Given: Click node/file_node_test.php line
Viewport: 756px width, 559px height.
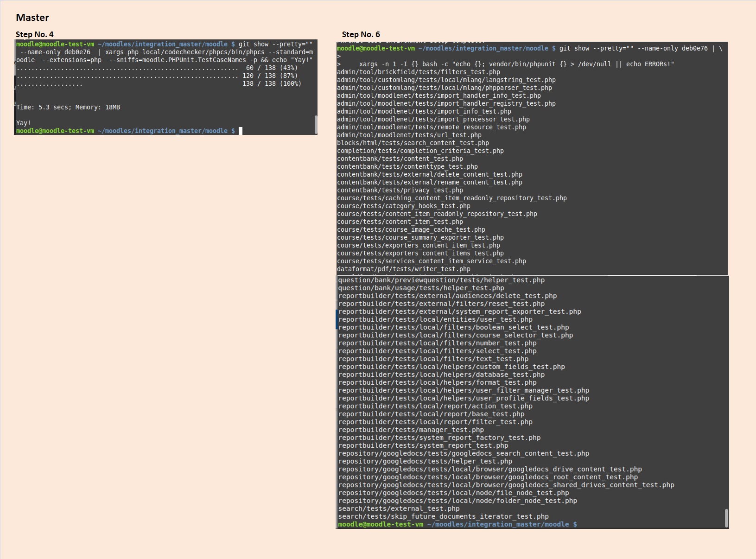Looking at the screenshot, I should click(x=454, y=493).
